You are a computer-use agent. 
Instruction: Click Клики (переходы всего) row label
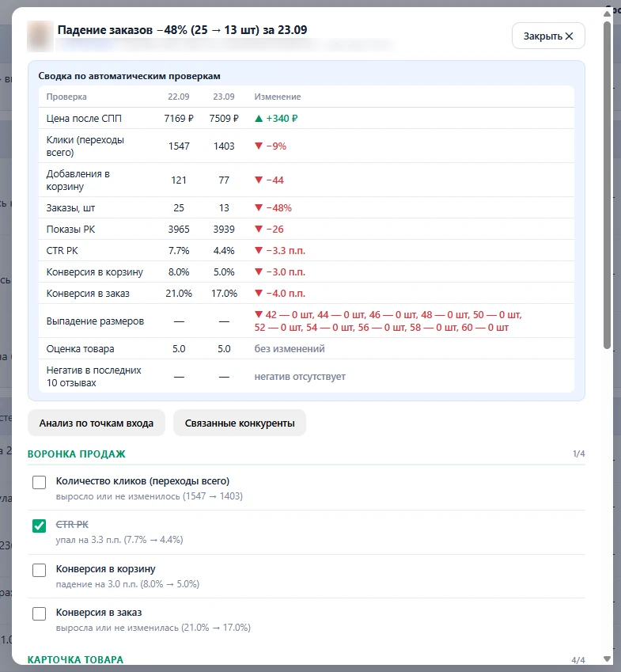[x=85, y=146]
